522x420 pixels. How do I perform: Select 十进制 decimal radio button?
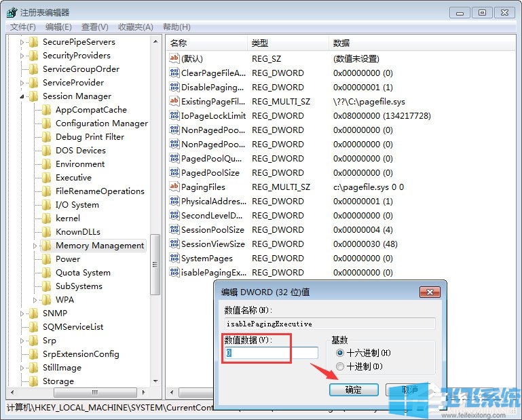(x=340, y=366)
